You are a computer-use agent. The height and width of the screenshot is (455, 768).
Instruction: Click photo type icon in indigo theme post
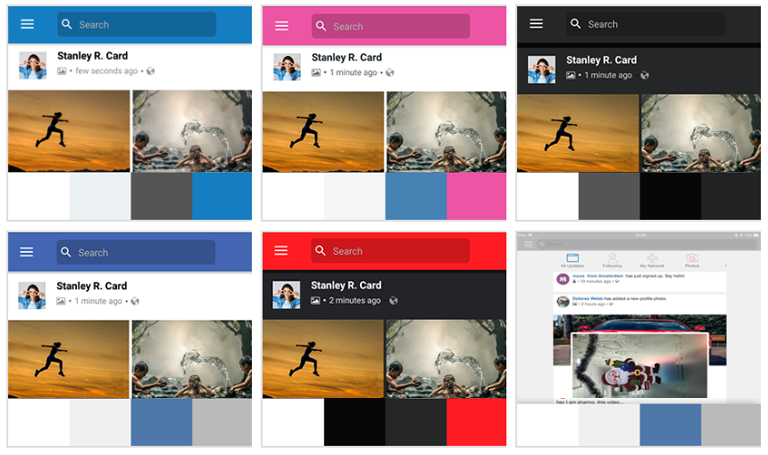point(61,301)
